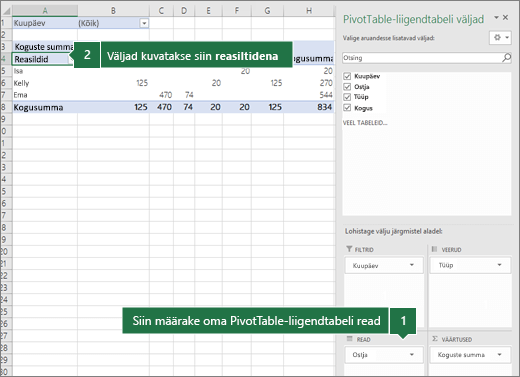Select the total 470 in Kogusumma row

[164, 107]
